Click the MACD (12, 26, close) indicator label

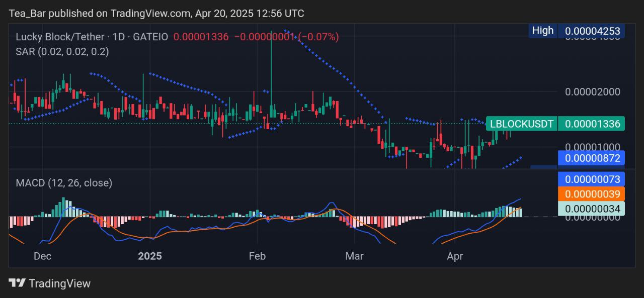64,183
